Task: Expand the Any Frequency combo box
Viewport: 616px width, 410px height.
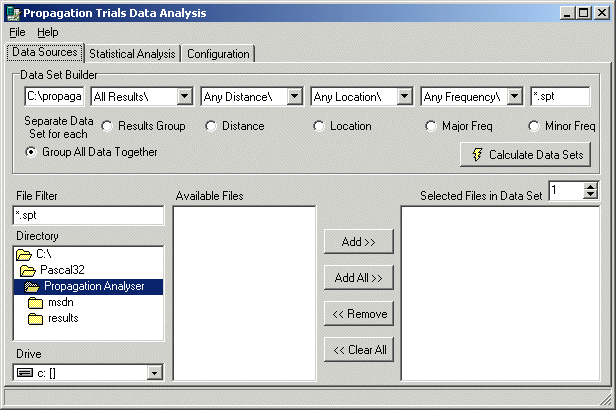Action: (514, 97)
